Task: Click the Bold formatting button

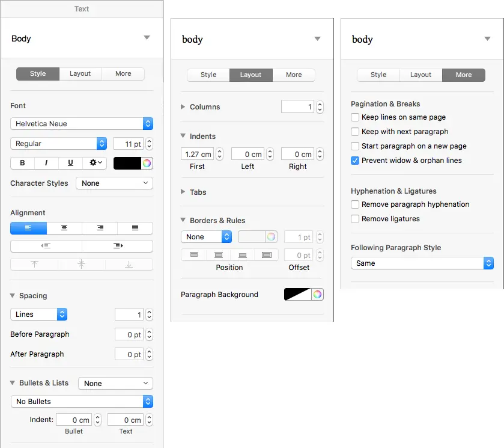Action: point(23,163)
